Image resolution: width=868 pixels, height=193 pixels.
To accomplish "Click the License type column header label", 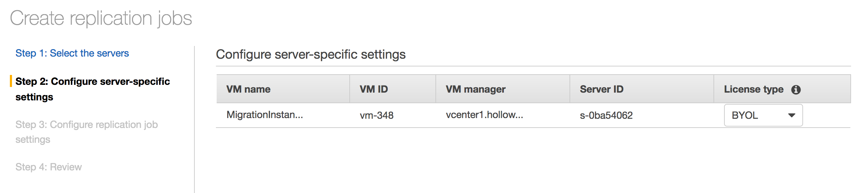I will (x=753, y=89).
